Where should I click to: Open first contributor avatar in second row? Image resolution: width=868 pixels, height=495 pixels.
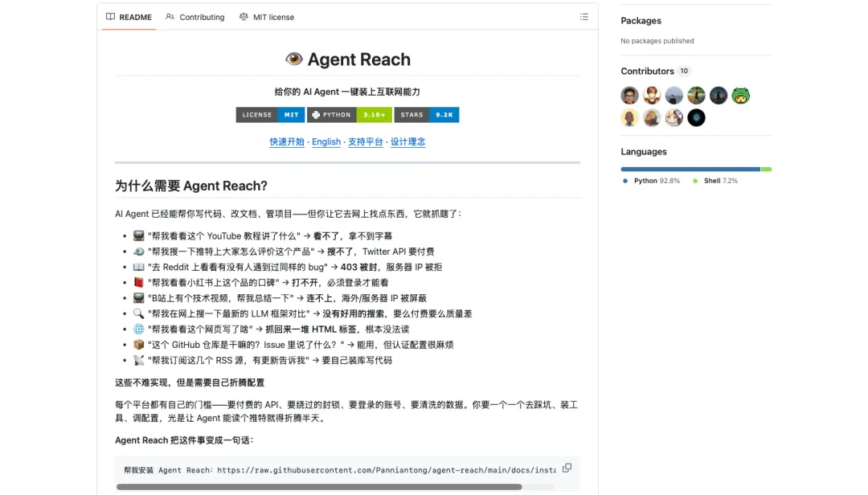click(629, 117)
